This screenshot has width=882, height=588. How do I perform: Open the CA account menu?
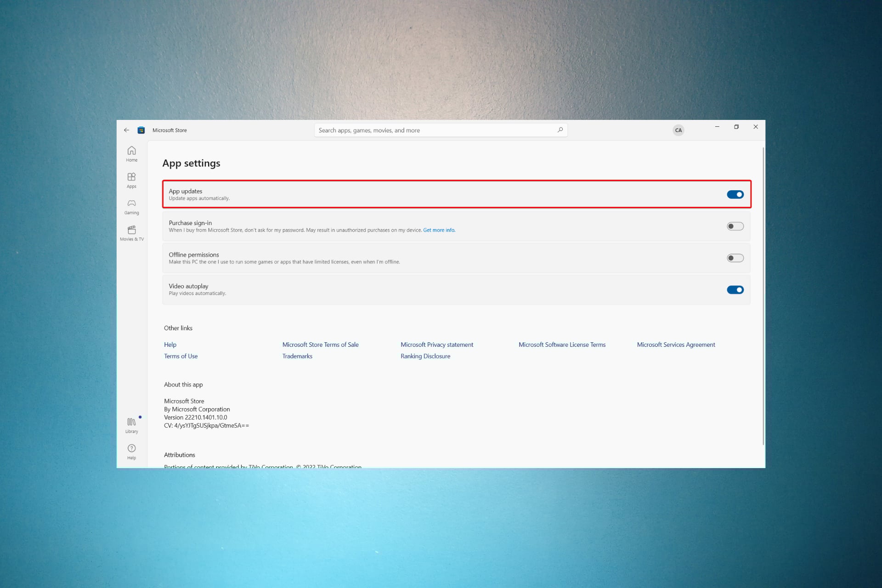coord(678,130)
